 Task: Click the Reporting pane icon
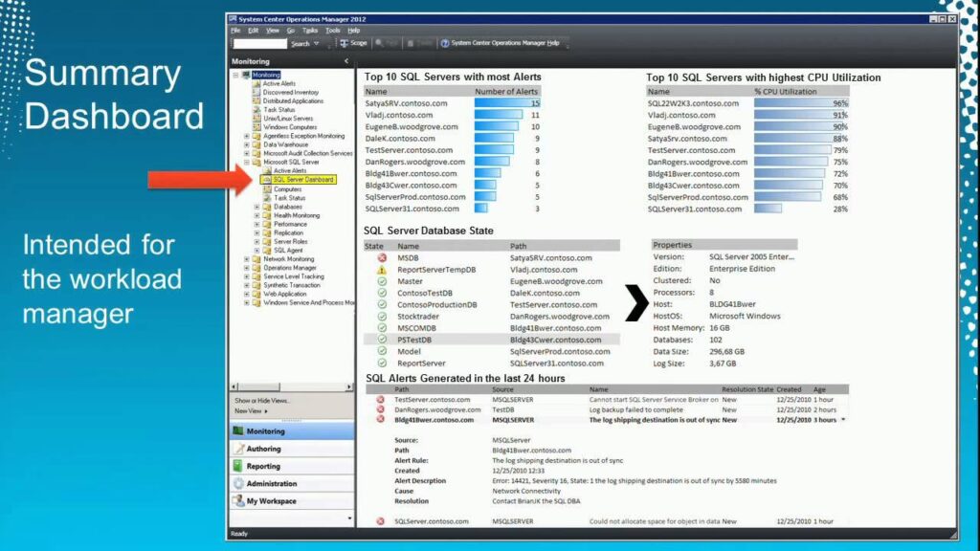tap(238, 466)
